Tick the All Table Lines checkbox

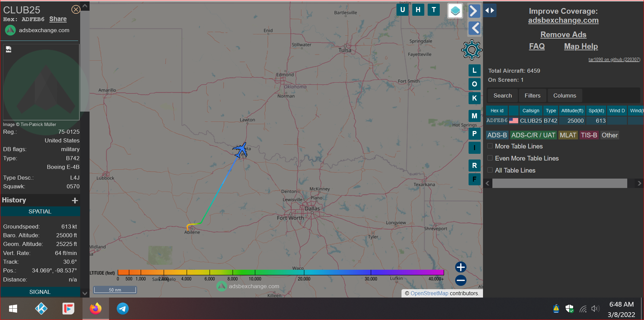(490, 170)
